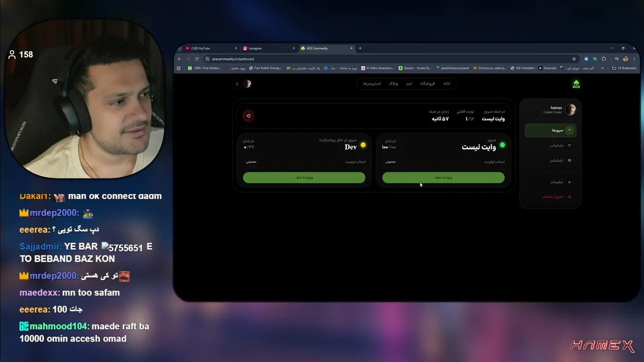This screenshot has height=362, width=644.
Task: Close the Instagram tab
Action: pos(294,48)
